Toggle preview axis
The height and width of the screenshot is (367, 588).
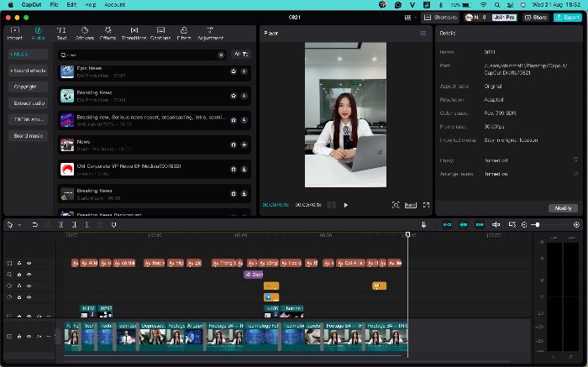coord(496,224)
